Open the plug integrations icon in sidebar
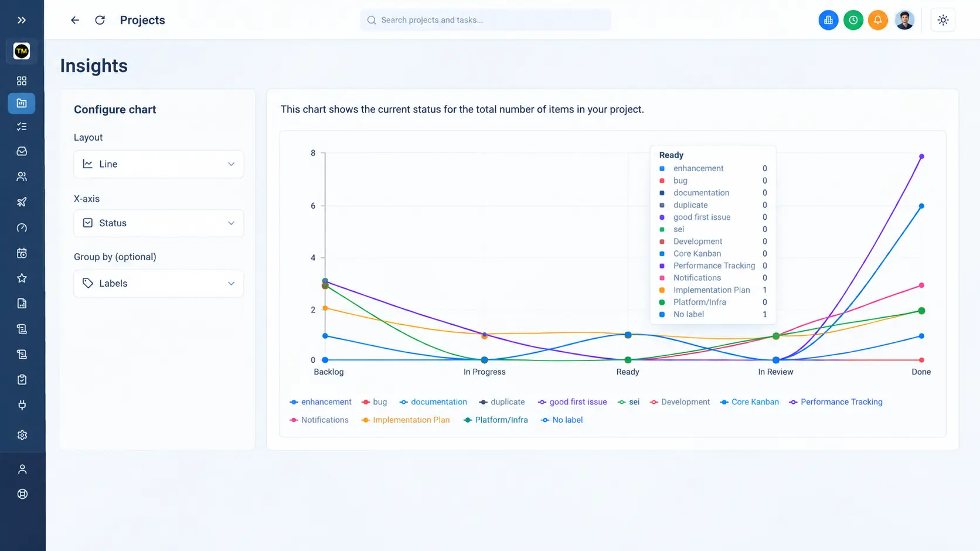980x551 pixels. pyautogui.click(x=22, y=405)
